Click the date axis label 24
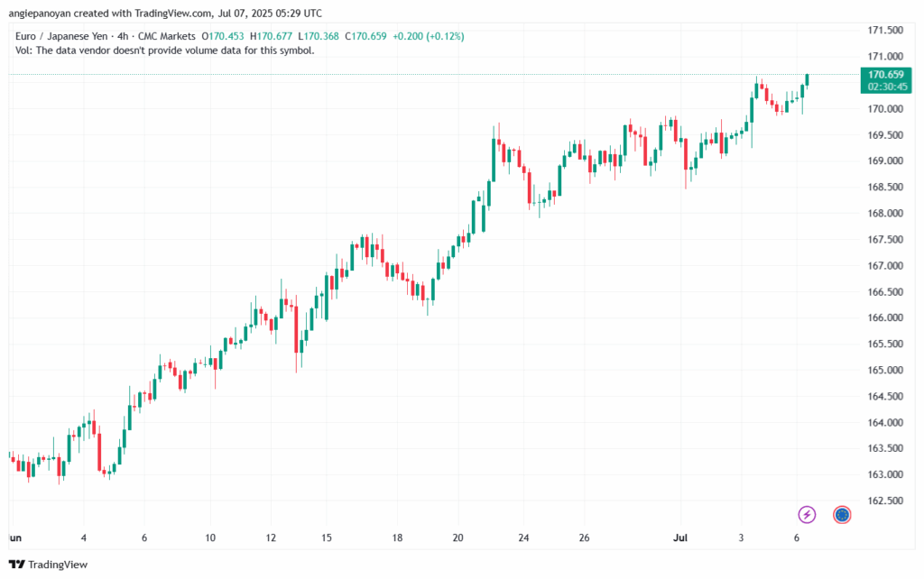This screenshot has width=924, height=579. (x=524, y=538)
